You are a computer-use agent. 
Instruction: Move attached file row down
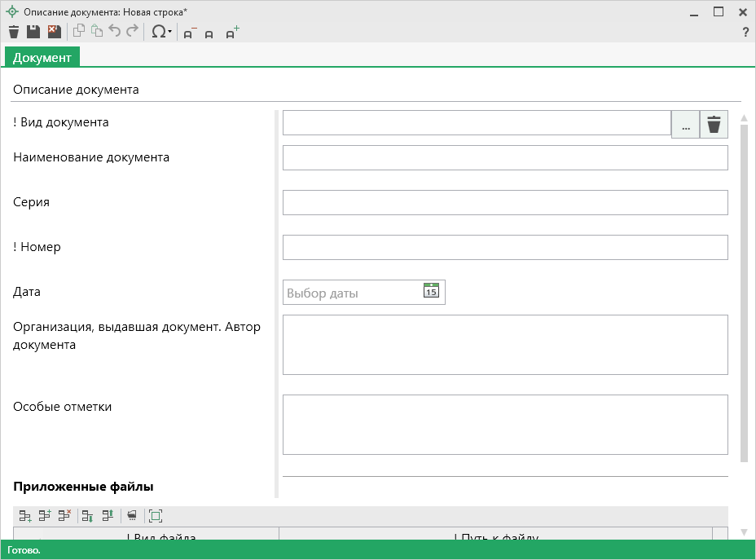click(88, 516)
